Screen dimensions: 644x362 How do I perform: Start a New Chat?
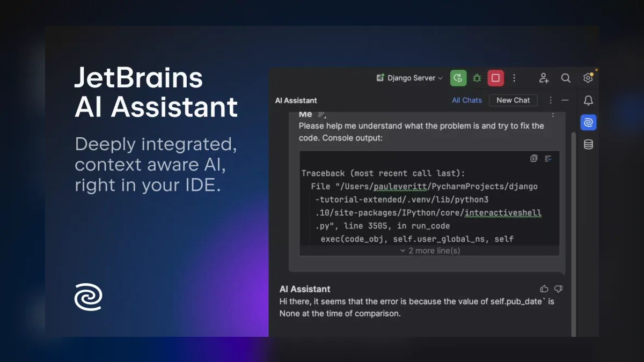click(513, 100)
